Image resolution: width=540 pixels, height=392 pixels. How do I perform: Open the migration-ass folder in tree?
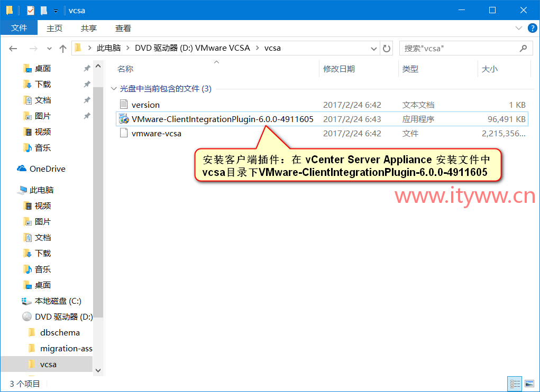[66, 348]
